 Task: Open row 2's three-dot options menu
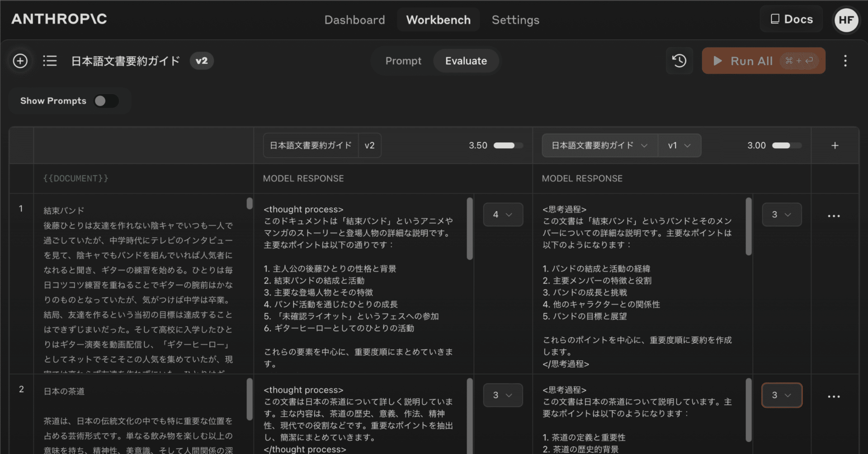tap(833, 396)
